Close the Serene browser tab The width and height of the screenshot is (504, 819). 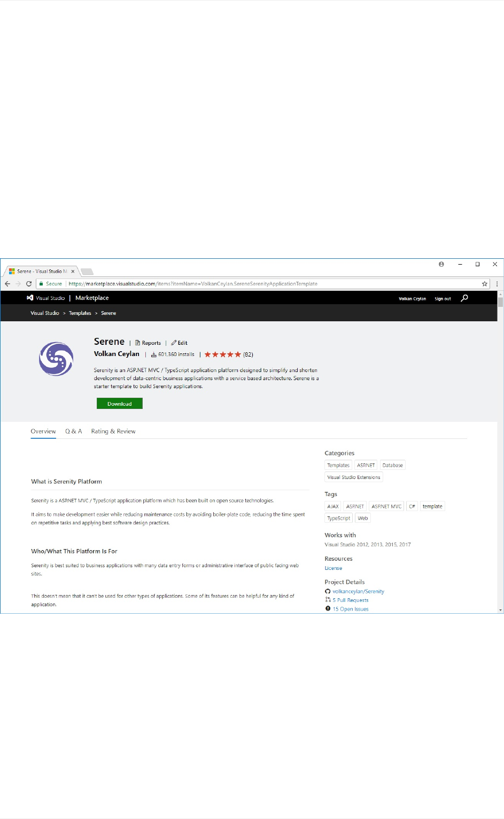point(73,272)
